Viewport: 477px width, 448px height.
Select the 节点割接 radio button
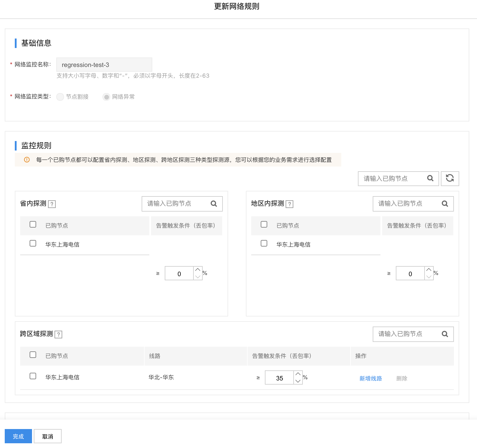(60, 97)
